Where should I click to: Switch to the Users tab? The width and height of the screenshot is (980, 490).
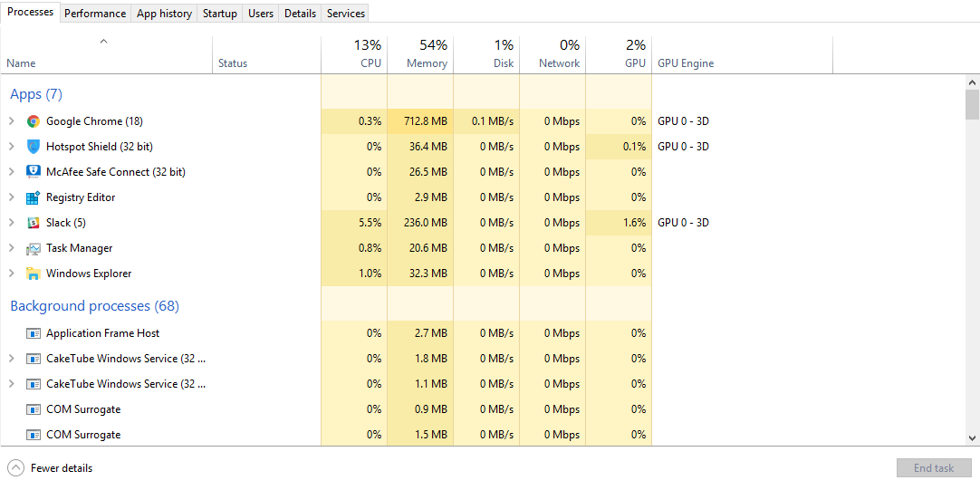pos(261,13)
